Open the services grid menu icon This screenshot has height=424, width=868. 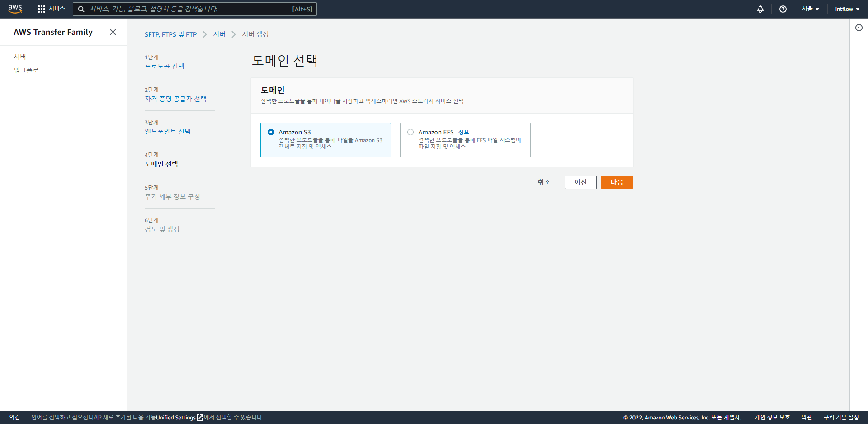(42, 9)
